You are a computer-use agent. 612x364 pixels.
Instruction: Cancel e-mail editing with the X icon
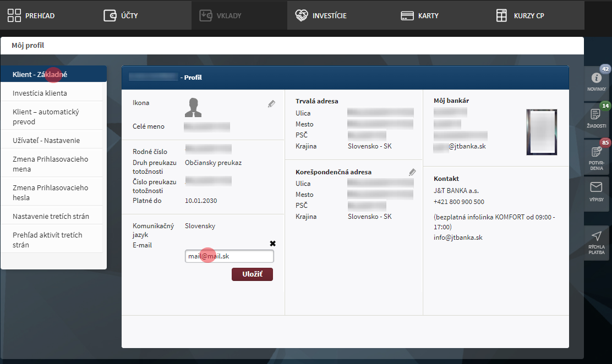click(x=272, y=244)
